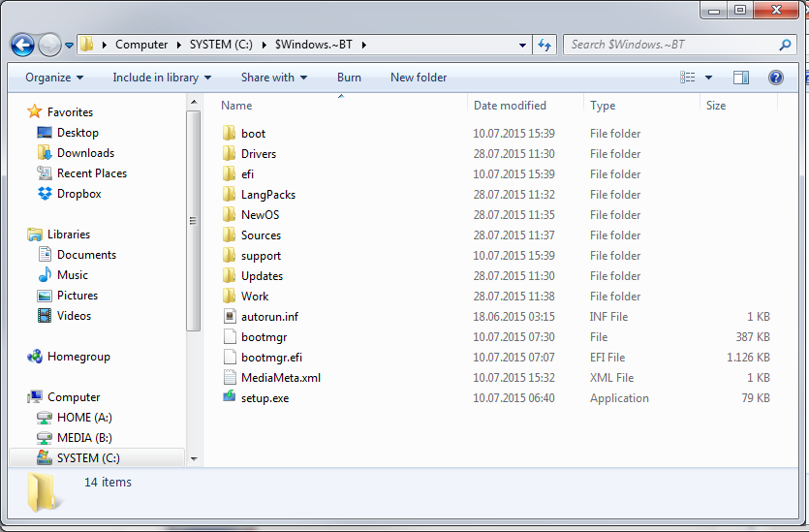Select Downloads in Favorites
809x532 pixels.
tap(85, 153)
